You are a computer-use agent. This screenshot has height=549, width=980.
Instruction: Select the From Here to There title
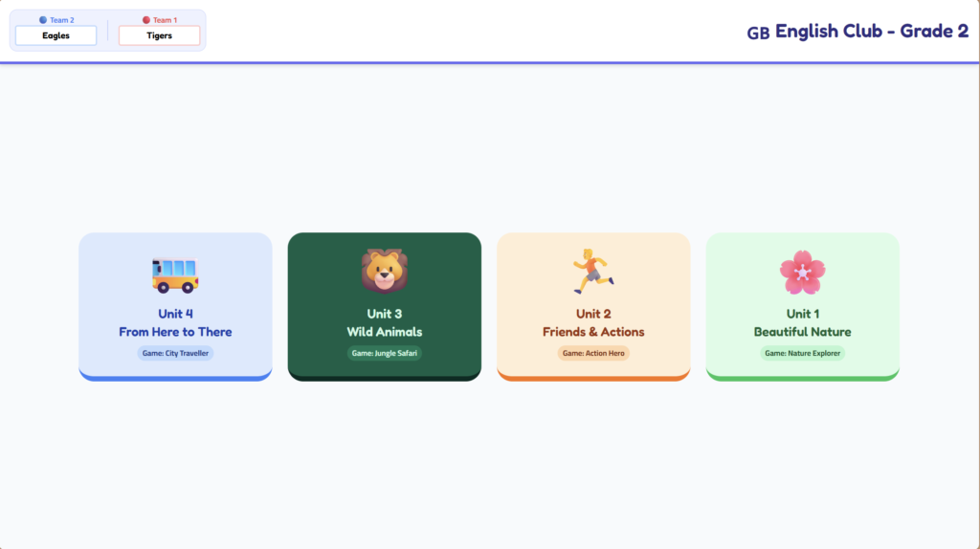175,332
